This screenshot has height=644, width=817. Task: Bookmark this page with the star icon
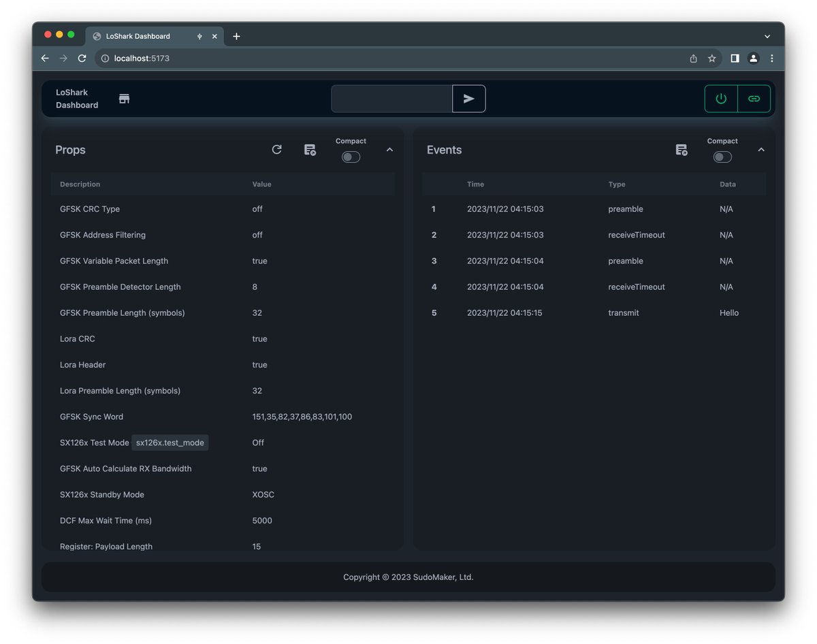pyautogui.click(x=712, y=59)
